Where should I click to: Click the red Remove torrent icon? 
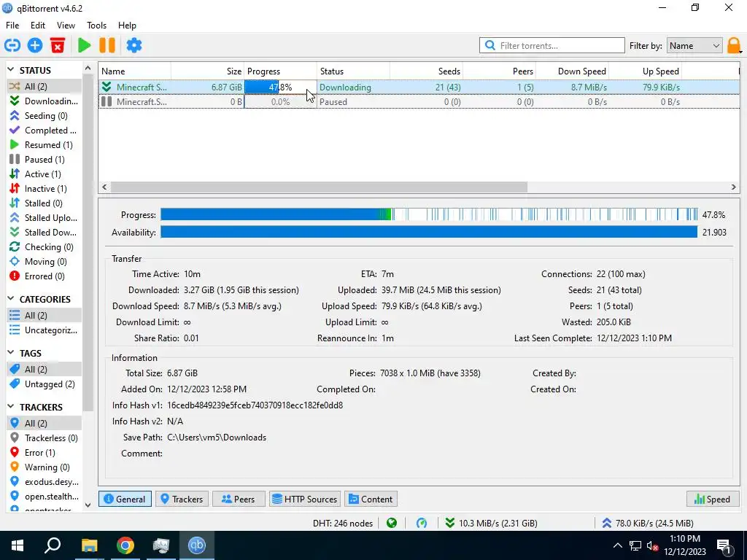tap(58, 45)
